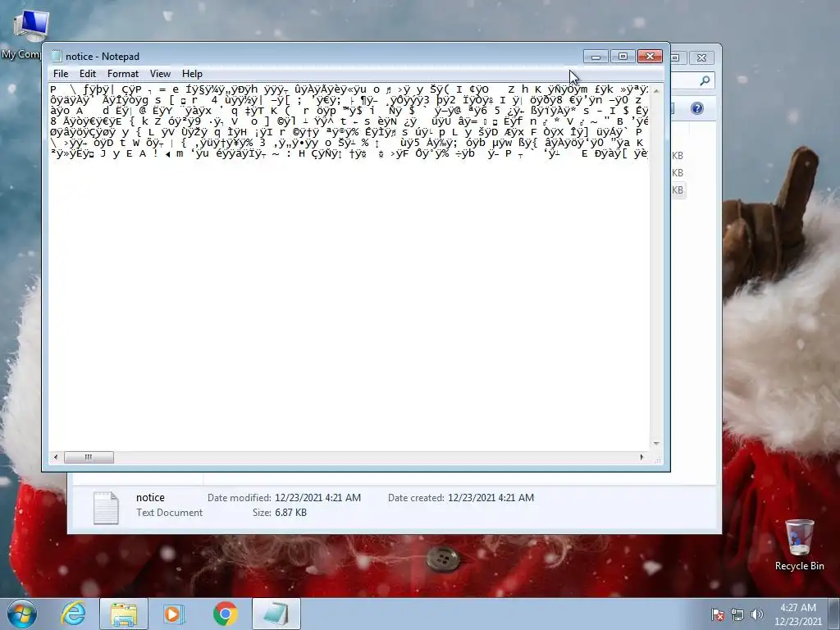
Task: Click the horizontal scroll left arrow
Action: pyautogui.click(x=56, y=457)
